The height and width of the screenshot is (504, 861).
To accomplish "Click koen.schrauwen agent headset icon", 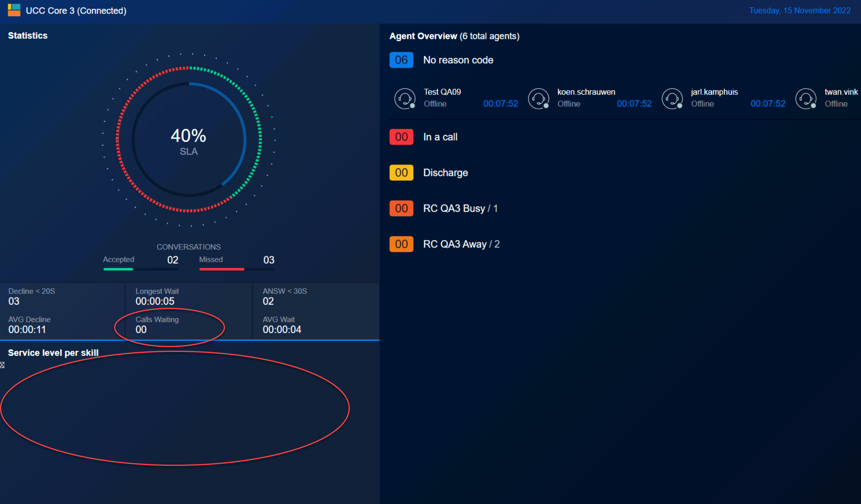I will (538, 98).
